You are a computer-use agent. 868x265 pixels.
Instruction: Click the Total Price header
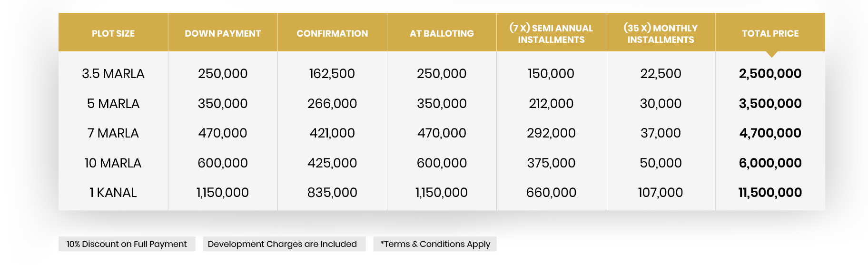click(x=770, y=33)
